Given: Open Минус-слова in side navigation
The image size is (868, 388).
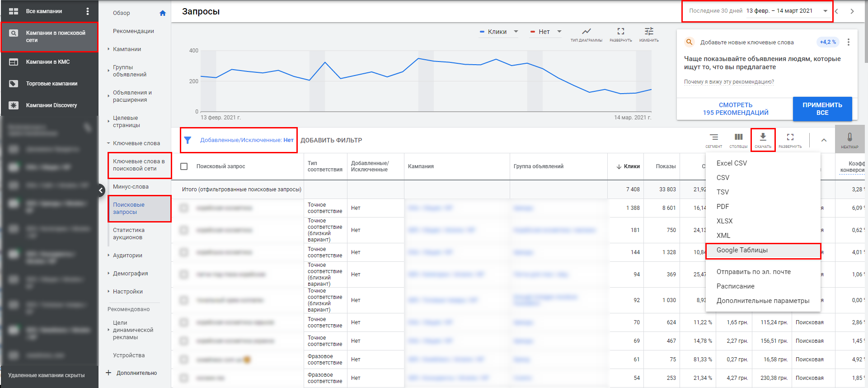Looking at the screenshot, I should 131,187.
